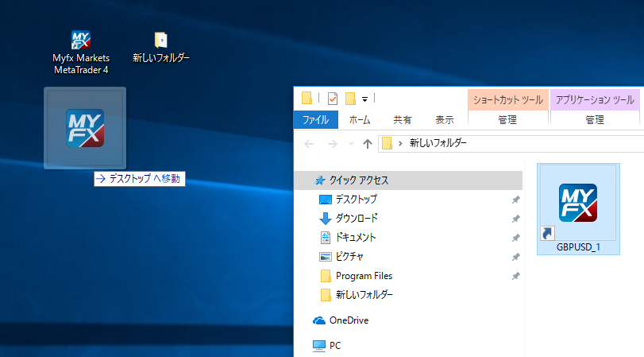Select クイック アクセス in navigation pane
Image resolution: width=644 pixels, height=357 pixels.
pyautogui.click(x=408, y=180)
